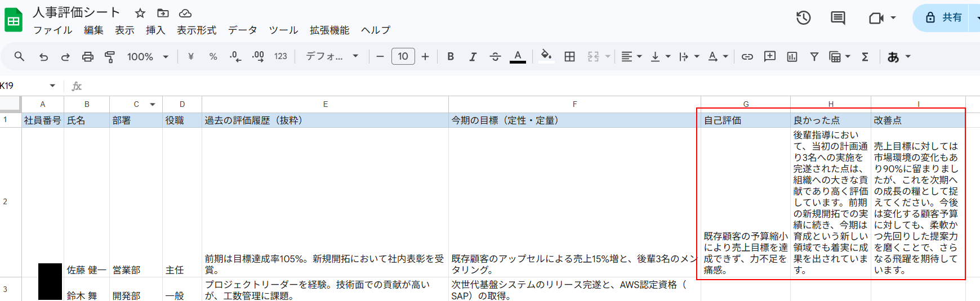Open the データ menu
This screenshot has width=980, height=301.
point(242,30)
